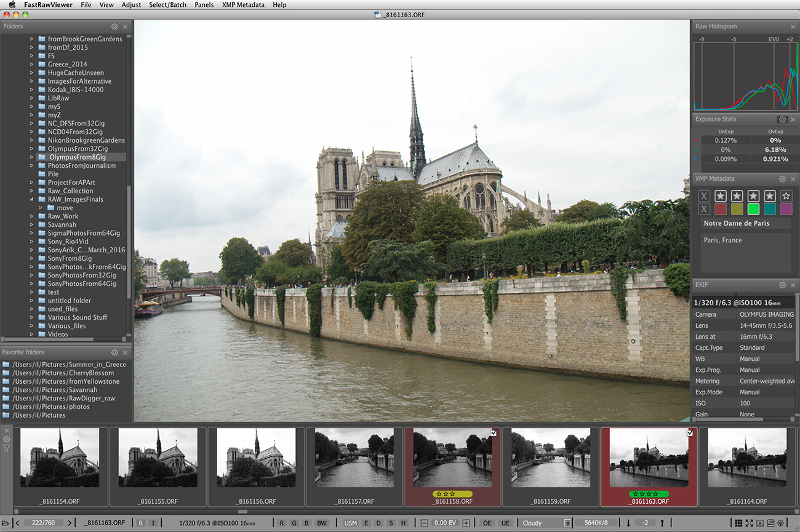Increase exposure with the plus button

click(466, 523)
